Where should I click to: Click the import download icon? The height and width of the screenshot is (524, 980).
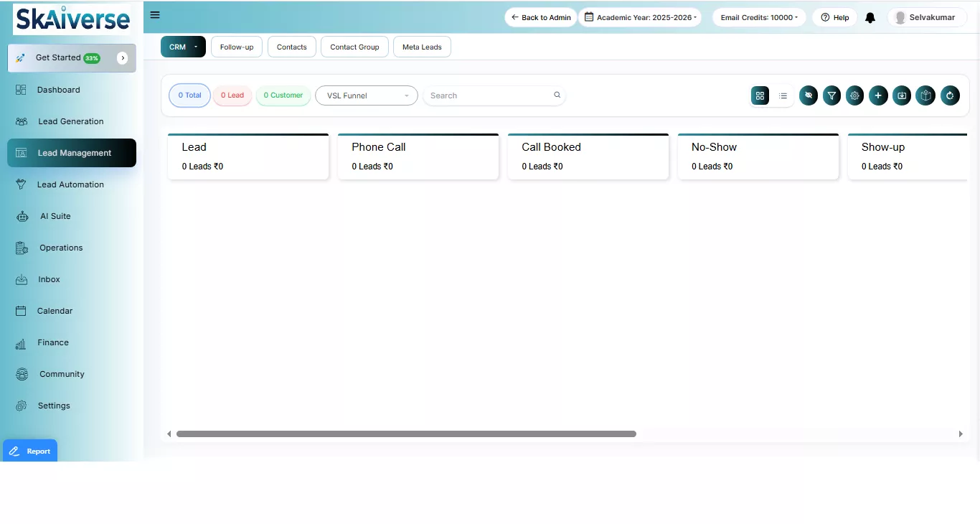[902, 95]
